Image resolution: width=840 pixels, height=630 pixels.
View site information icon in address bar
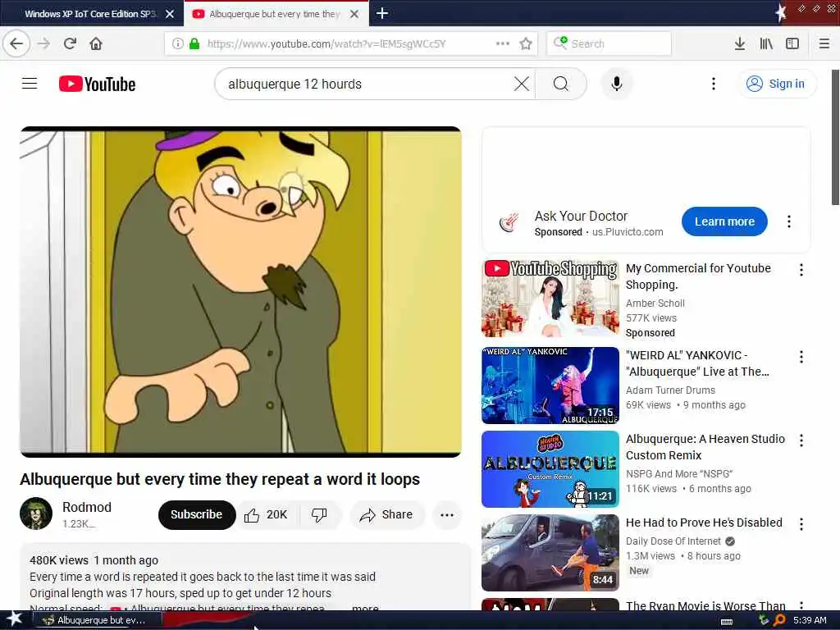(x=177, y=44)
